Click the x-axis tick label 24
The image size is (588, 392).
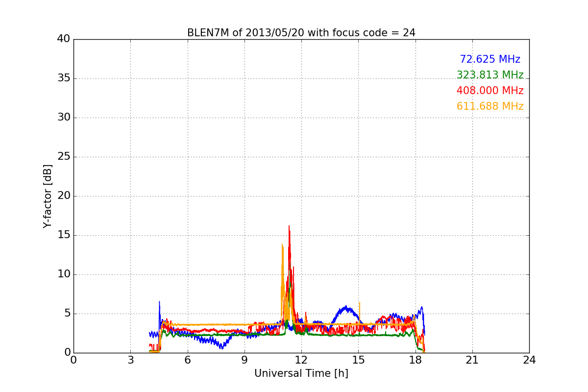pyautogui.click(x=529, y=360)
